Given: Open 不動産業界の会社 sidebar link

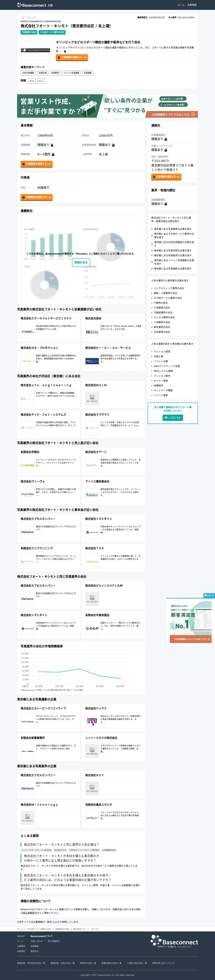Looking at the screenshot, I should pos(163,313).
